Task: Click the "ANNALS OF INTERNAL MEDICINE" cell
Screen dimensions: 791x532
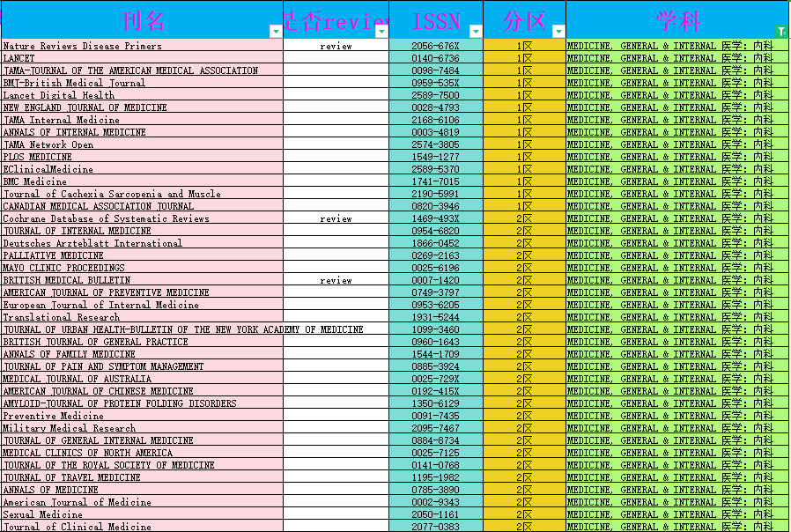Action: coord(143,132)
